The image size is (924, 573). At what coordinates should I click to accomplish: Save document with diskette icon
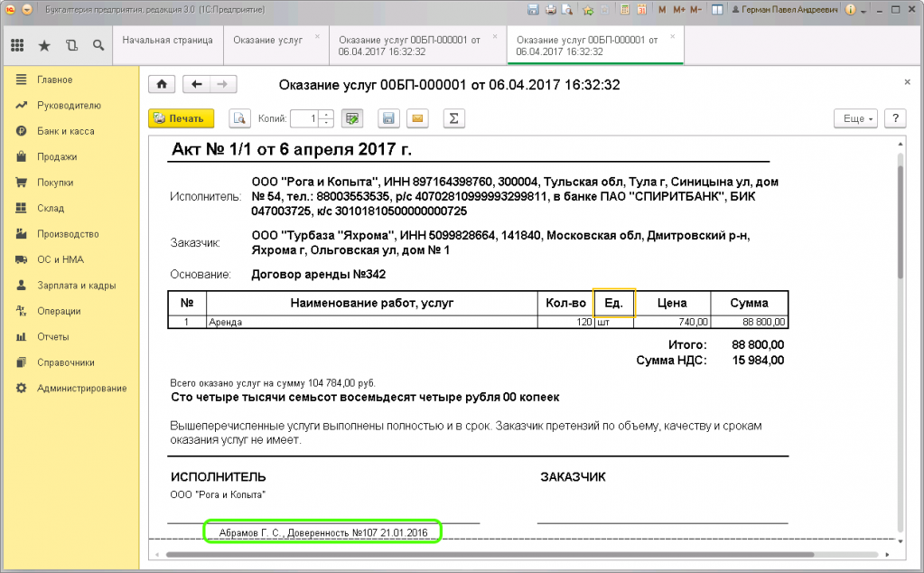(388, 118)
